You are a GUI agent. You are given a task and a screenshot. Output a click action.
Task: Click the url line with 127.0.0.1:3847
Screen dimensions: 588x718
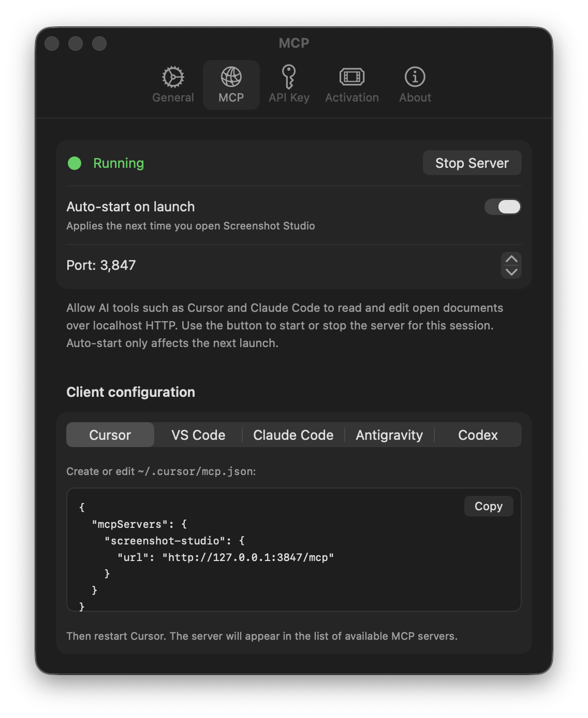[226, 557]
